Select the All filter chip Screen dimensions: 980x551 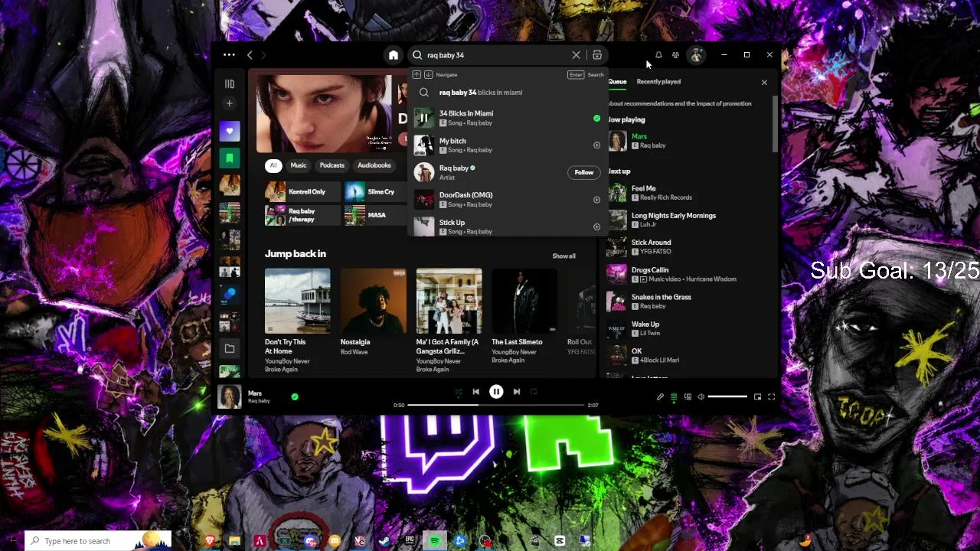273,165
